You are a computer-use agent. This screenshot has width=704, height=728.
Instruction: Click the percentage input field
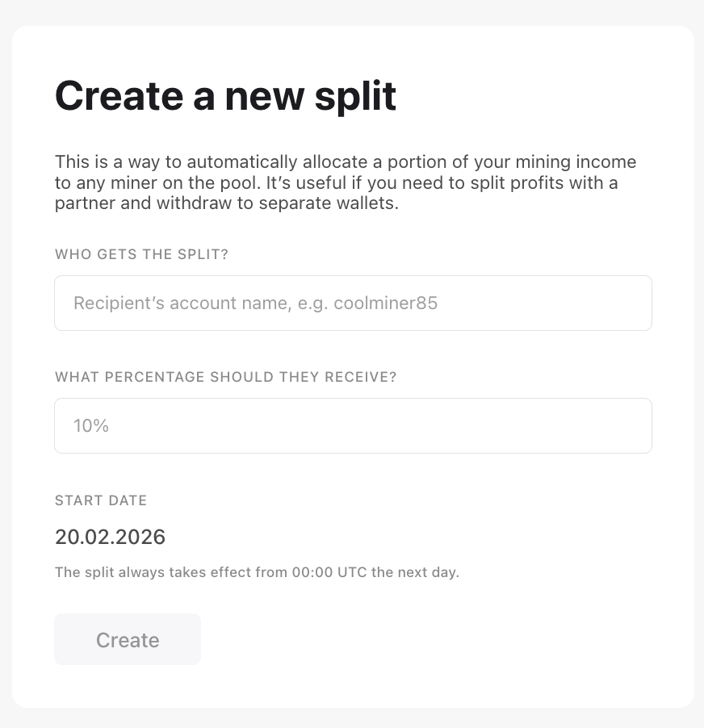click(x=353, y=426)
